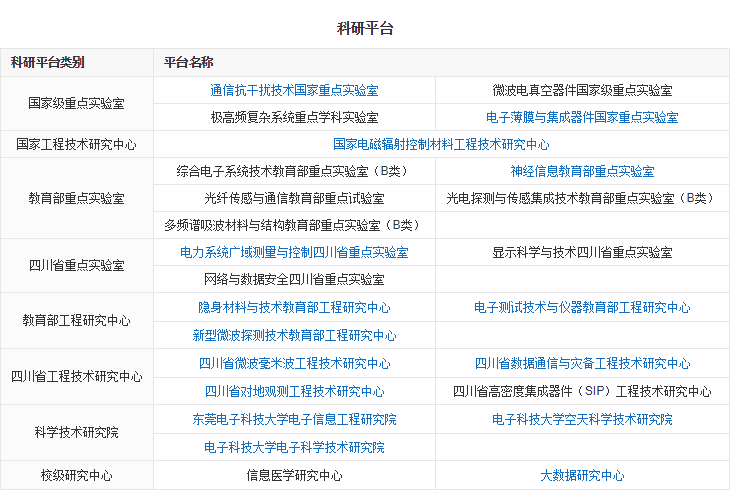The width and height of the screenshot is (734, 492).
Task: Open 电子测试技术与仪器教育部工程研究中心 link
Action: pos(582,308)
